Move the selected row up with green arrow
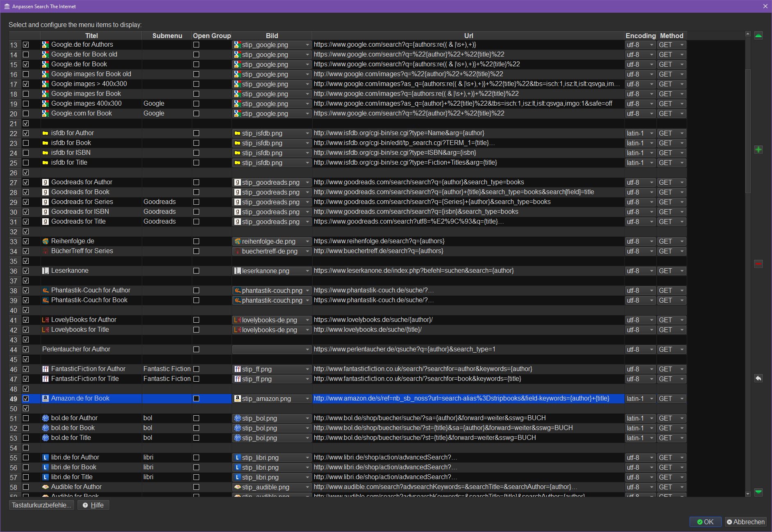The image size is (772, 532). 758,36
